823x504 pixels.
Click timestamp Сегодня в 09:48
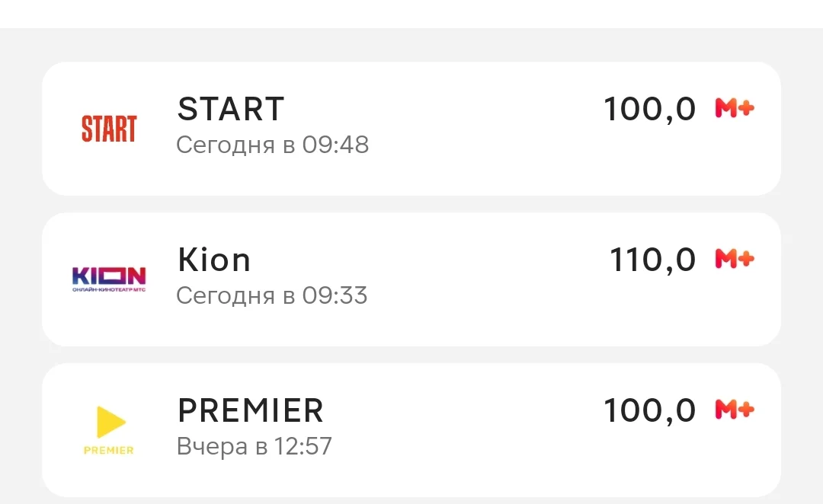[x=272, y=145]
